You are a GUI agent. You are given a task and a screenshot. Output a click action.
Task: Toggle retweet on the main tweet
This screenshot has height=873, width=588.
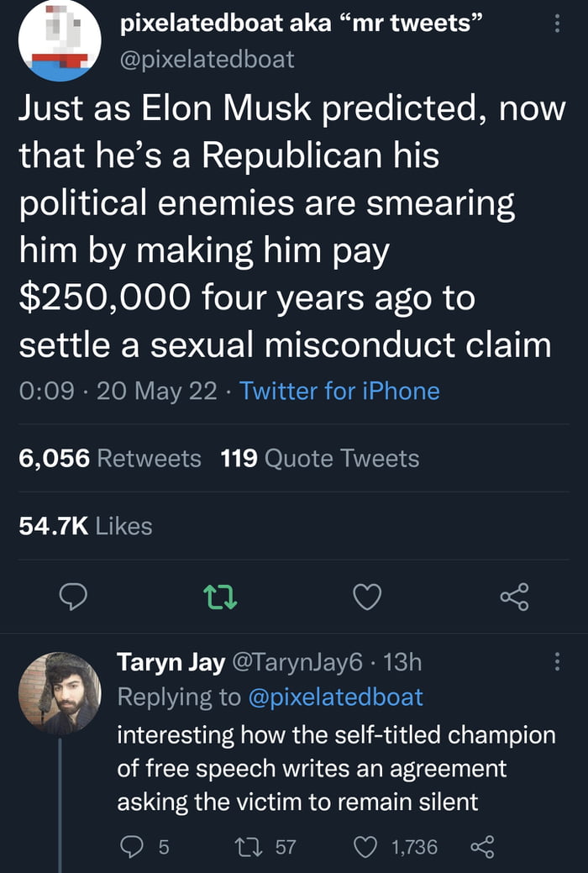[x=221, y=597]
